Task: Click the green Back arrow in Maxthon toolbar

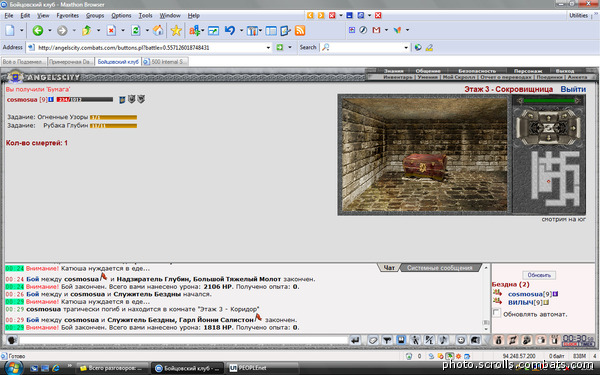Action: pyautogui.click(x=38, y=30)
